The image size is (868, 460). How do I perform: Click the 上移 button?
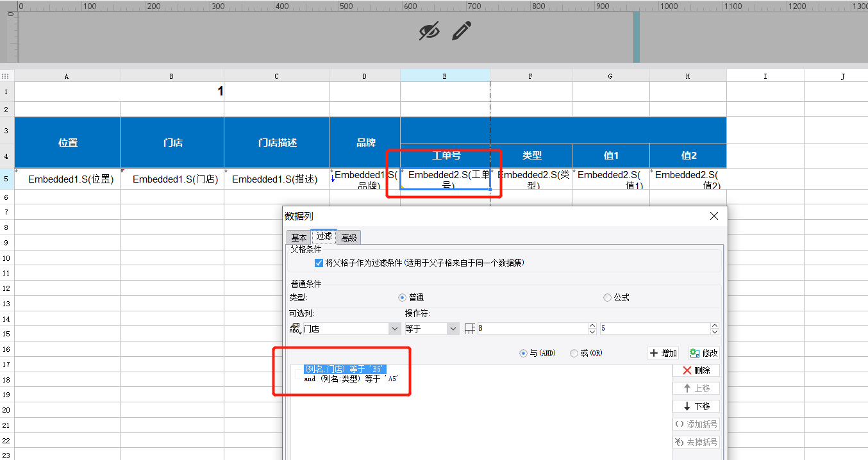696,388
